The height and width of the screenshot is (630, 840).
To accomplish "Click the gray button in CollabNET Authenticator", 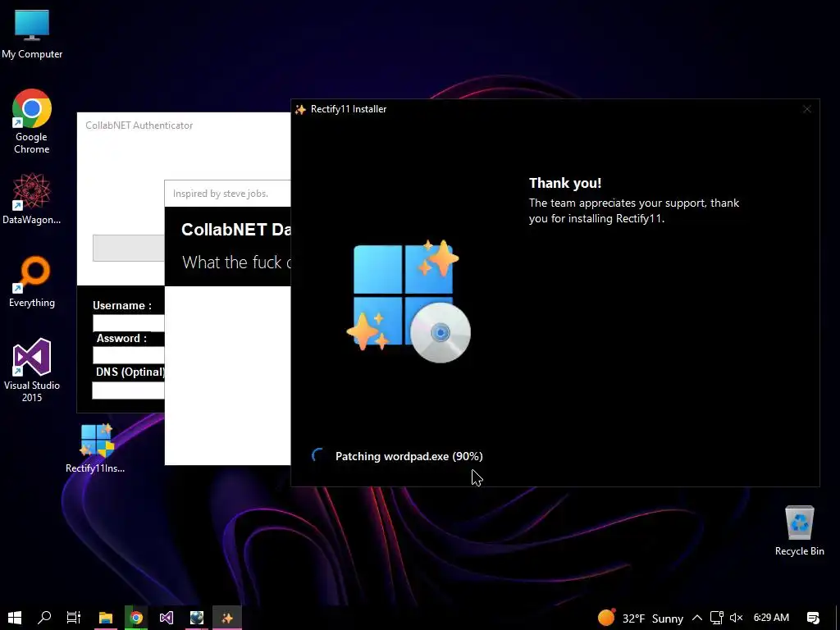I will pyautogui.click(x=129, y=248).
